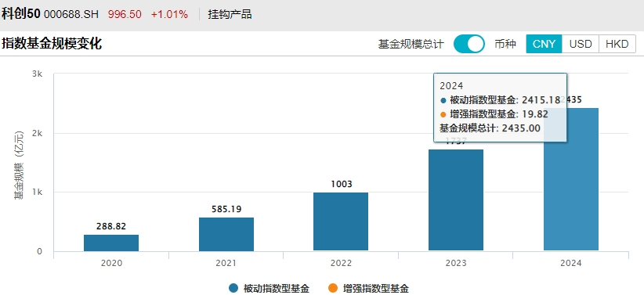Toggle 增强指数型基金 legend series
Screen dimensions: 644x295
[368, 289]
